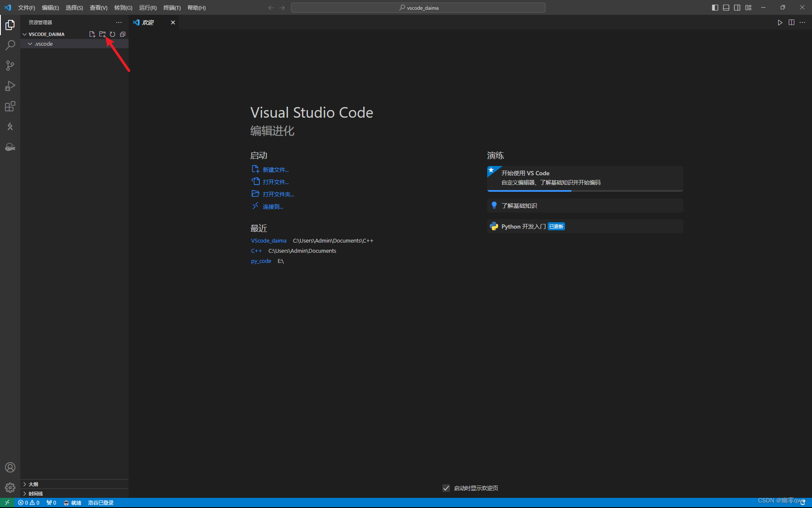The width and height of the screenshot is (812, 508).
Task: Click the 打开文件... link
Action: (275, 182)
